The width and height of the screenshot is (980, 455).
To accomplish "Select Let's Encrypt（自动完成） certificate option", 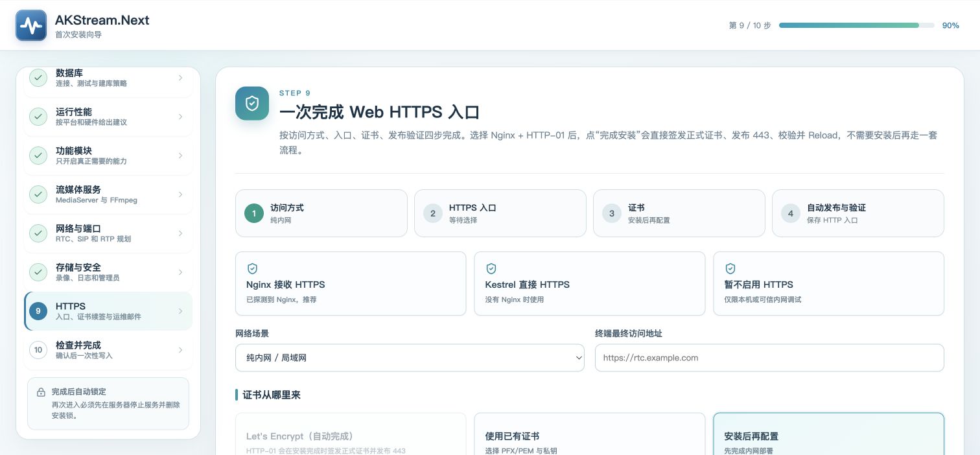I will click(x=351, y=434).
